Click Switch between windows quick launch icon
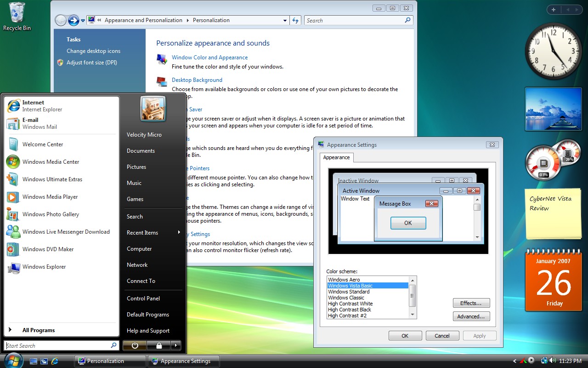 point(44,361)
